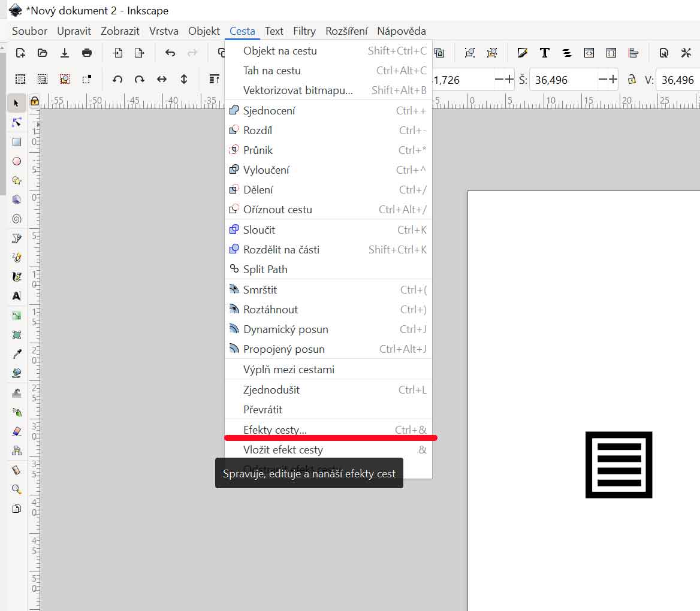
Task: Click Efekty cesty... menu entry
Action: pos(274,429)
